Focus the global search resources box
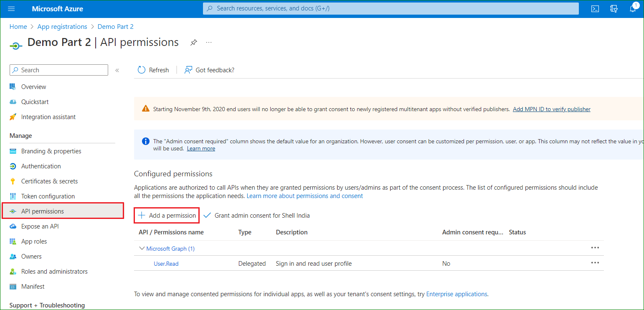The image size is (644, 310). point(391,8)
